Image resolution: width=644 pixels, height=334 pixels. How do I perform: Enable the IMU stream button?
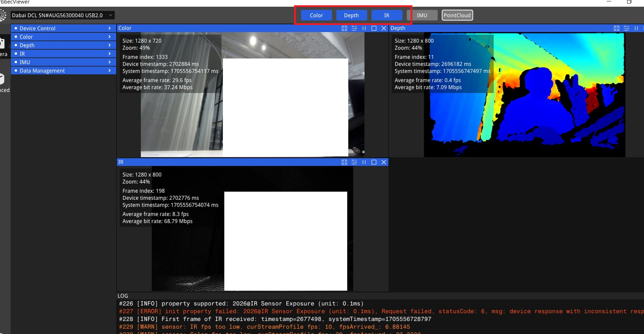click(x=422, y=15)
